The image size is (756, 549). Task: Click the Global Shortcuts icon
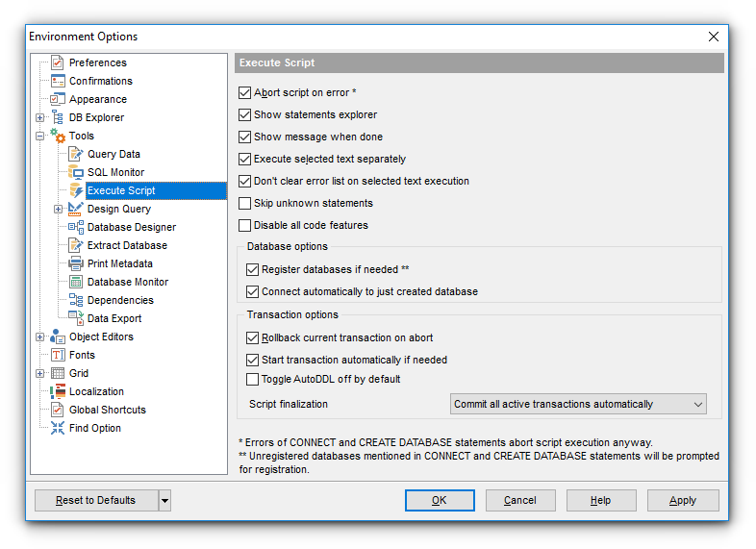(58, 410)
